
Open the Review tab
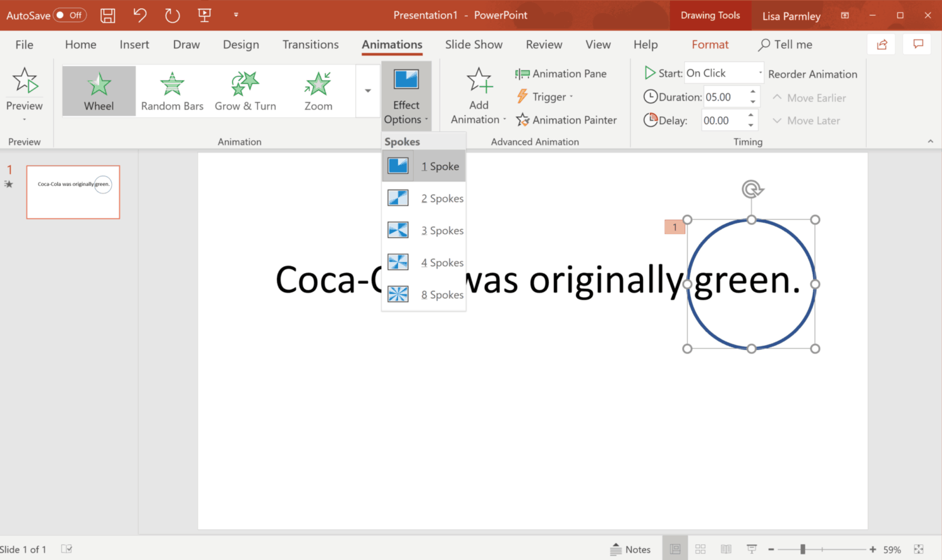coord(544,45)
